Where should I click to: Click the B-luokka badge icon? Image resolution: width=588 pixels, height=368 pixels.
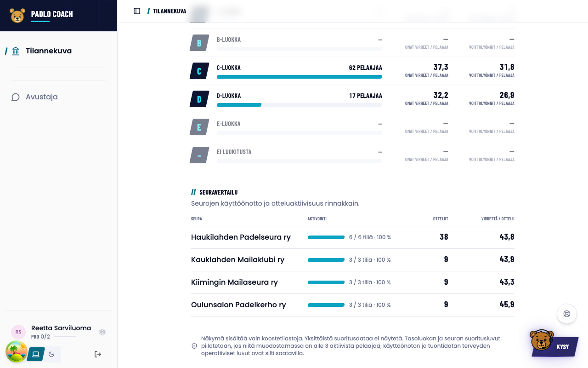pyautogui.click(x=199, y=43)
